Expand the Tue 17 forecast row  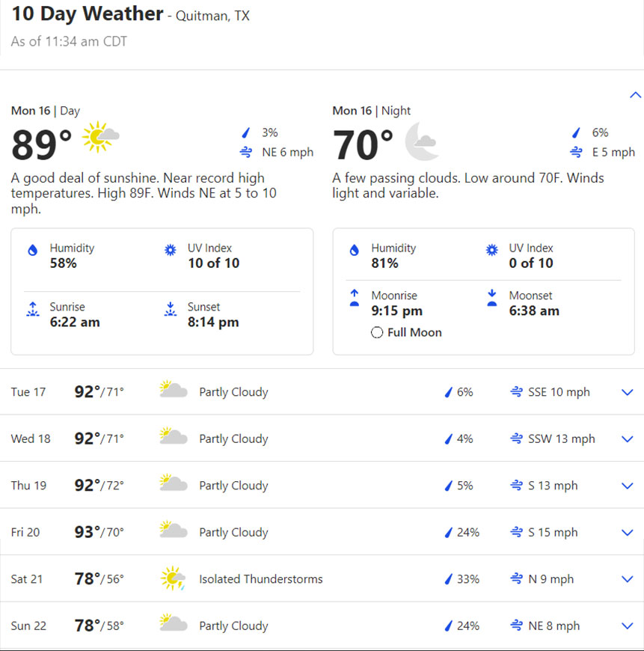(628, 392)
